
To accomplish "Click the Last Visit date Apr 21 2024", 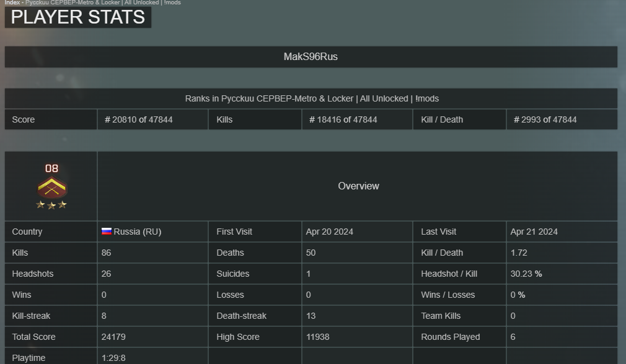I will (534, 232).
